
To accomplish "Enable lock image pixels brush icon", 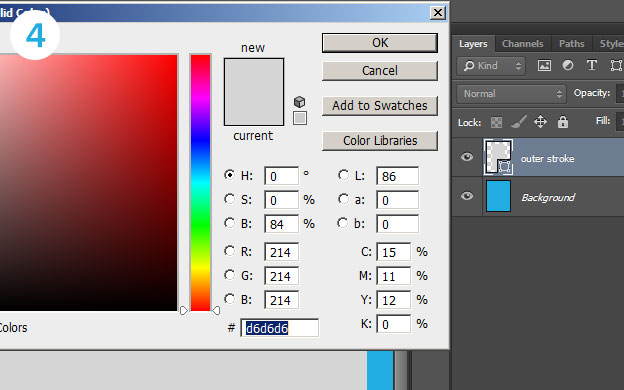I will click(519, 122).
